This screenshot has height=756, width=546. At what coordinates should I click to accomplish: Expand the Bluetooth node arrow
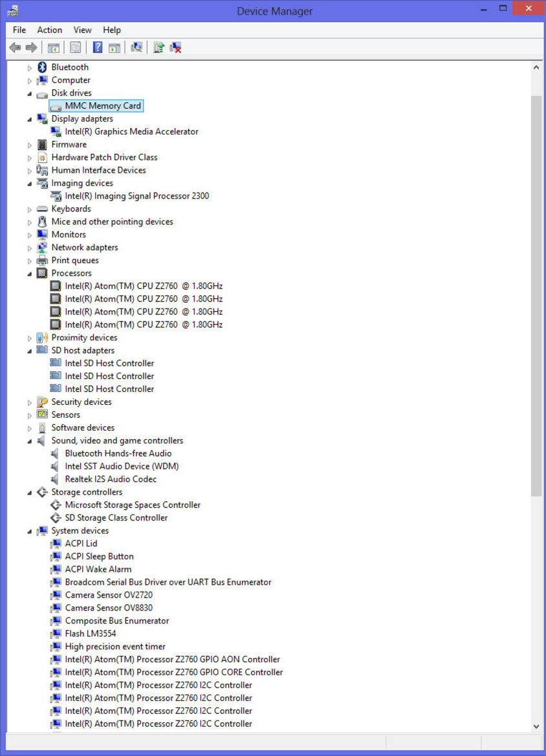[29, 68]
